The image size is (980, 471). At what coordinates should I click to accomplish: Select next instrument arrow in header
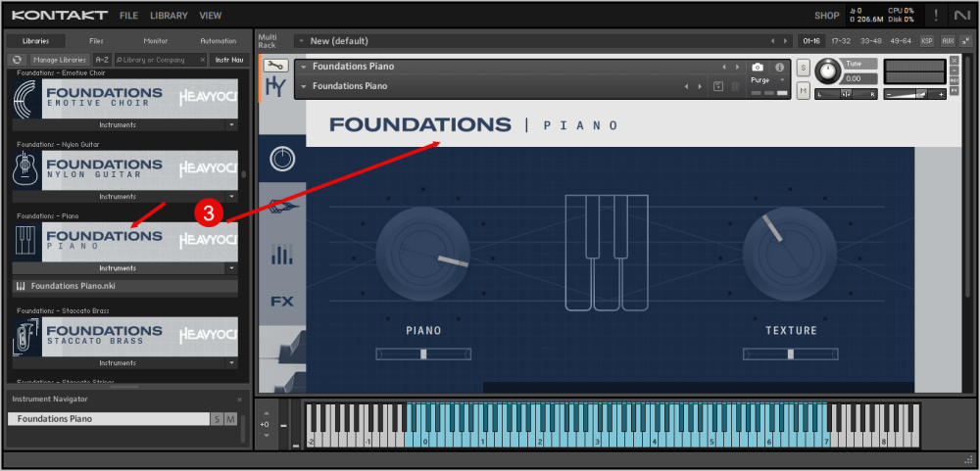pos(738,67)
